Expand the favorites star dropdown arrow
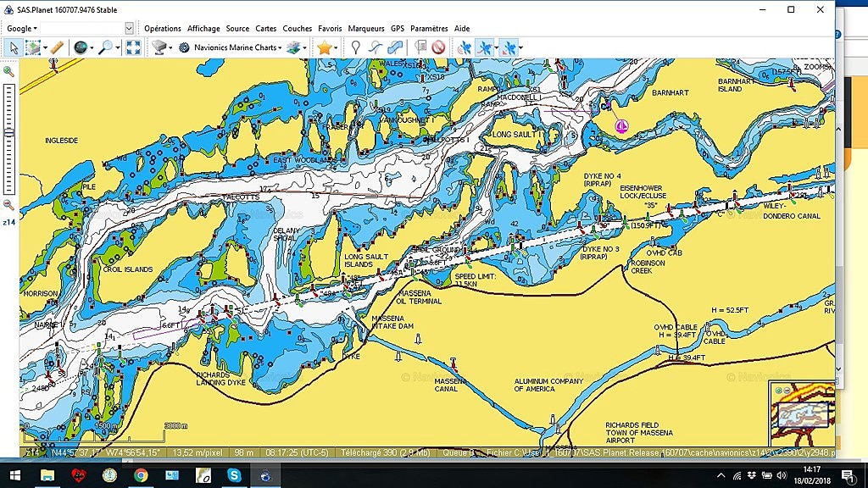The image size is (868, 488). [336, 48]
